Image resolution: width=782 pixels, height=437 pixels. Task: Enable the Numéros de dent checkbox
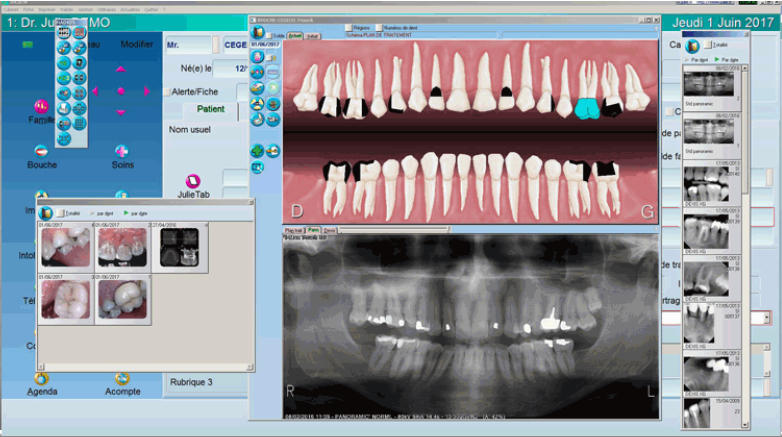click(x=379, y=28)
